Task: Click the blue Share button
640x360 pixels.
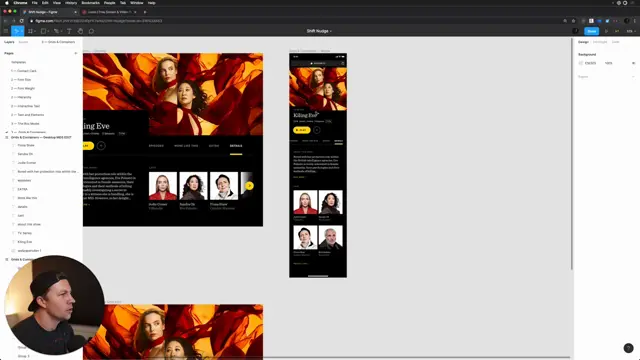Action: [591, 31]
